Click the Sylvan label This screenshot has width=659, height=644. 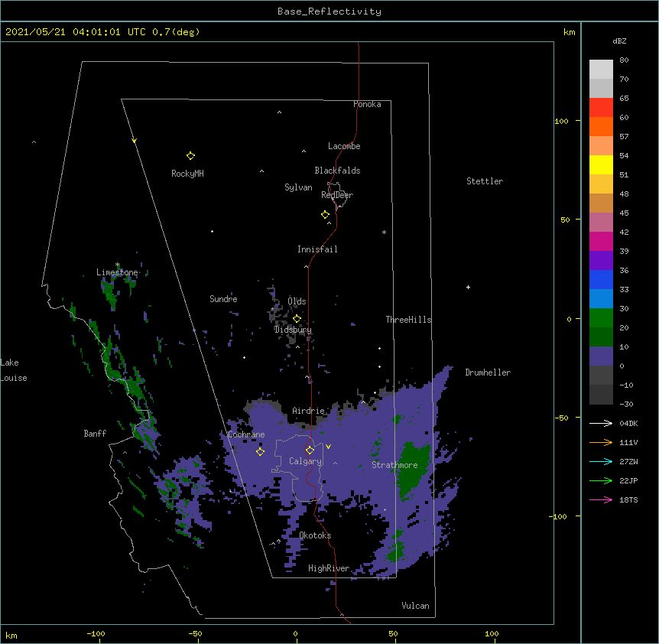click(298, 187)
